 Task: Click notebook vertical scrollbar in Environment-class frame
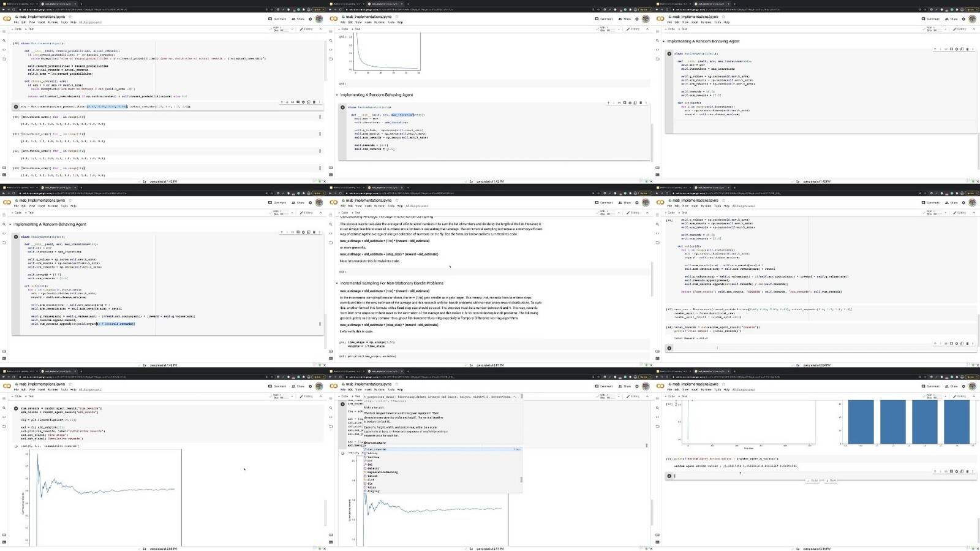point(325,61)
